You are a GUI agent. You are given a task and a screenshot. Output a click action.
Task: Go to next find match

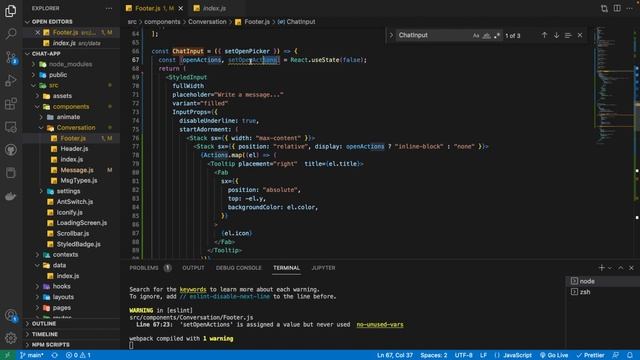556,36
